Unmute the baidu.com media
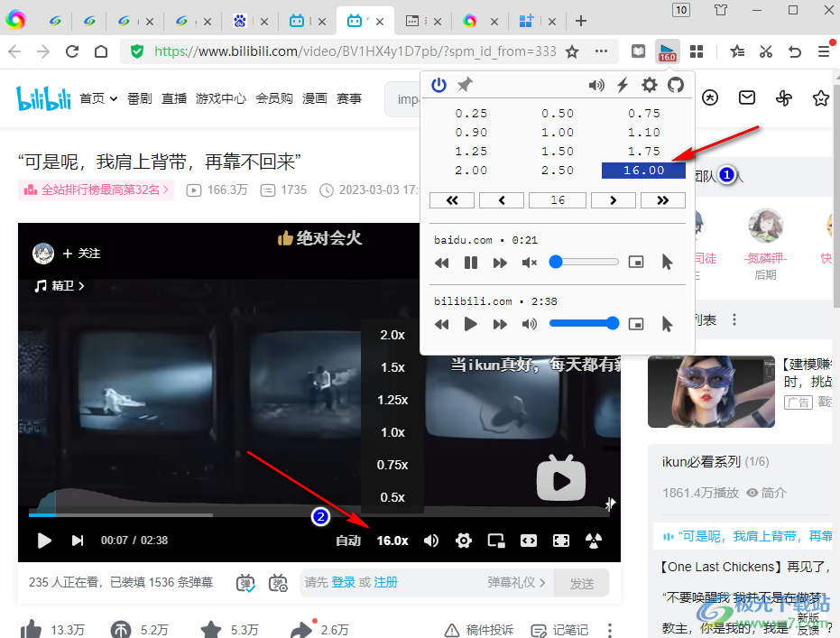Viewport: 840px width, 638px height. [530, 263]
